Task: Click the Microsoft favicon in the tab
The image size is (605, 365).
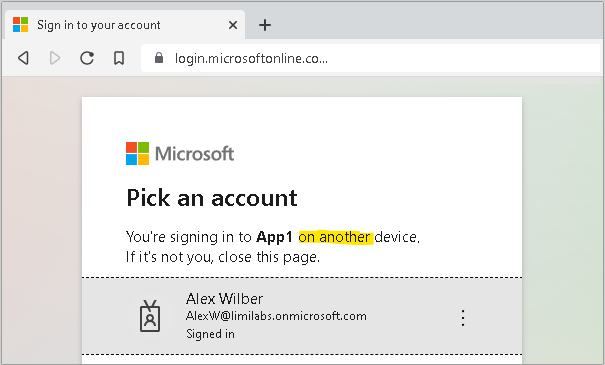Action: (x=20, y=25)
